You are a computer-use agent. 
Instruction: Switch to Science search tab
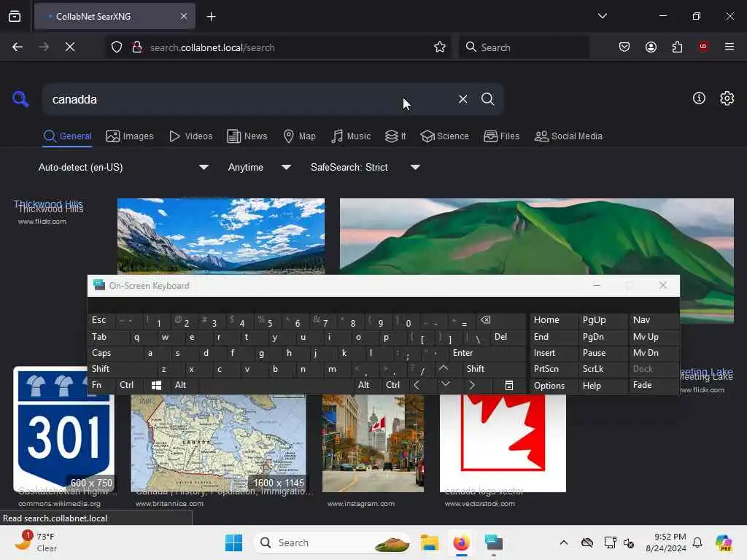tap(444, 136)
